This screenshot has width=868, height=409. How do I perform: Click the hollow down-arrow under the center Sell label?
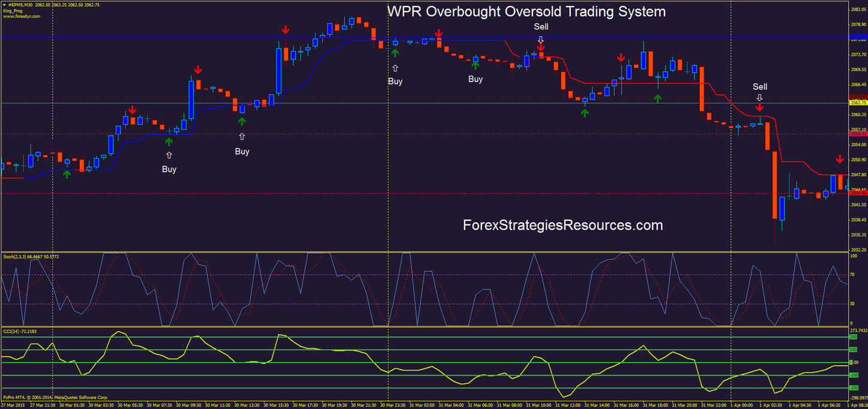(541, 40)
